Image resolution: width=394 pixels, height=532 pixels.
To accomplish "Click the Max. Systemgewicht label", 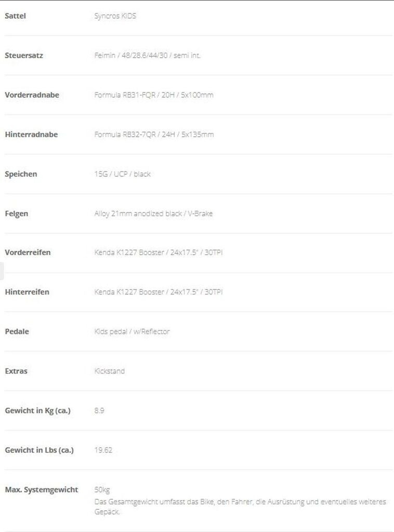I will 42,489.
